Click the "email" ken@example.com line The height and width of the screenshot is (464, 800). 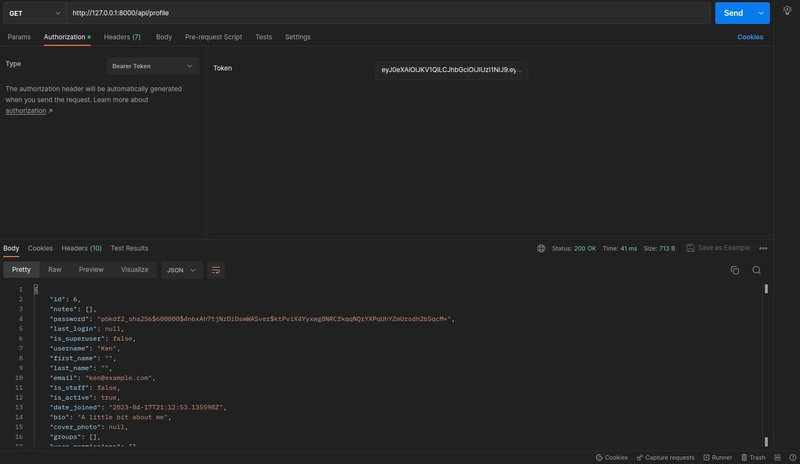coord(103,378)
